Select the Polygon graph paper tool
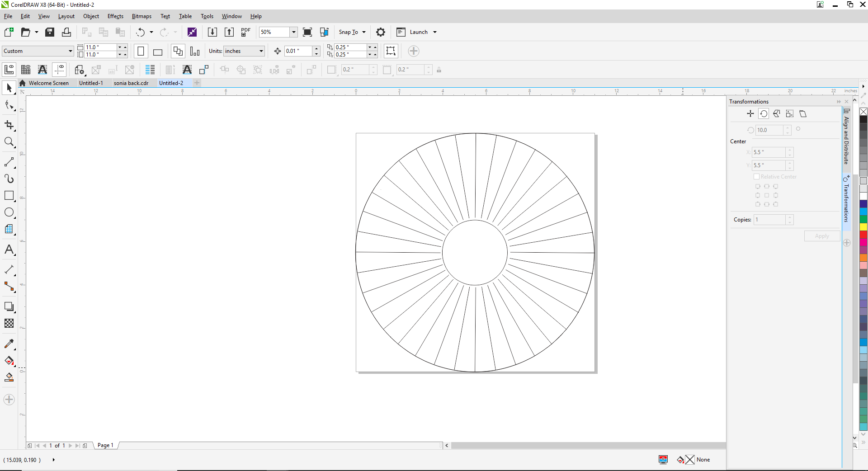 point(9,229)
